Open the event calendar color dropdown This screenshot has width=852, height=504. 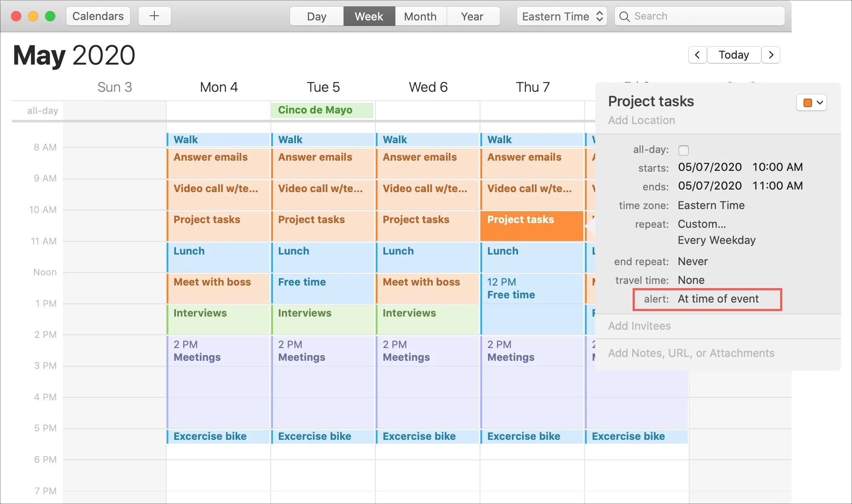pyautogui.click(x=811, y=102)
